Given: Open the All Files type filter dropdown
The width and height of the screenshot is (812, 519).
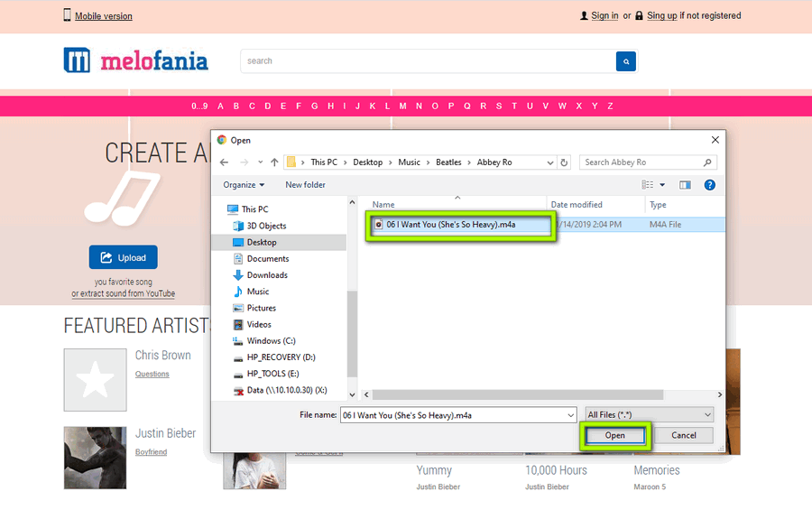Looking at the screenshot, I should tap(650, 415).
